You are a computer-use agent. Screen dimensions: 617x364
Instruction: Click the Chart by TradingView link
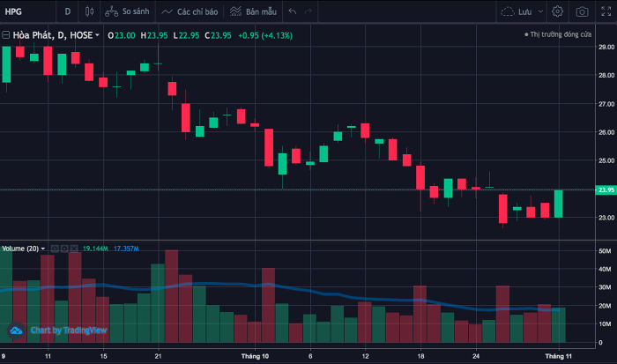58,331
